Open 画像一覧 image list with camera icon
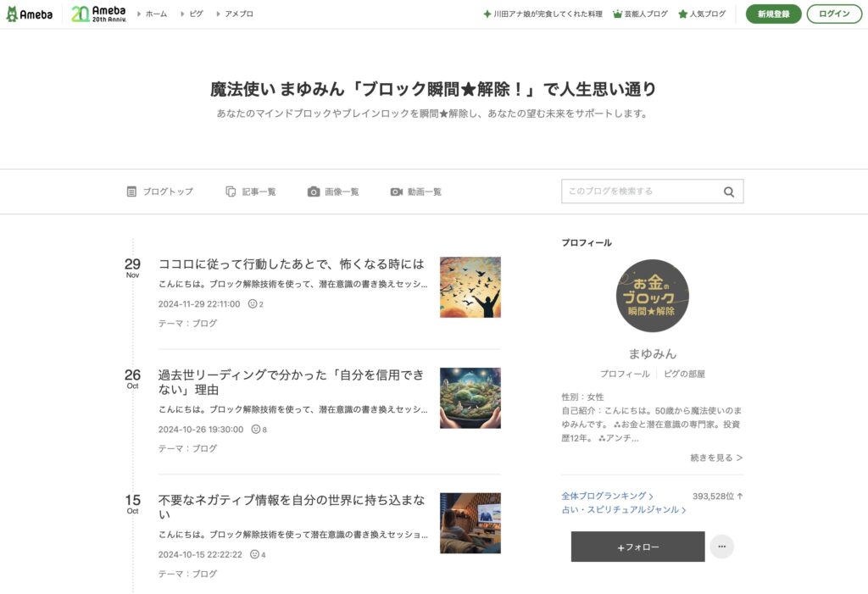The width and height of the screenshot is (868, 594). pos(333,192)
